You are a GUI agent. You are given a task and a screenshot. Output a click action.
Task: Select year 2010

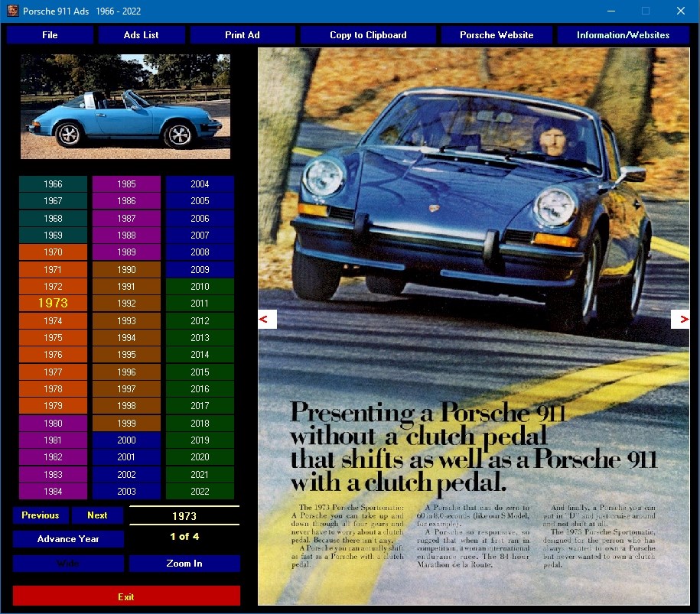pos(200,287)
